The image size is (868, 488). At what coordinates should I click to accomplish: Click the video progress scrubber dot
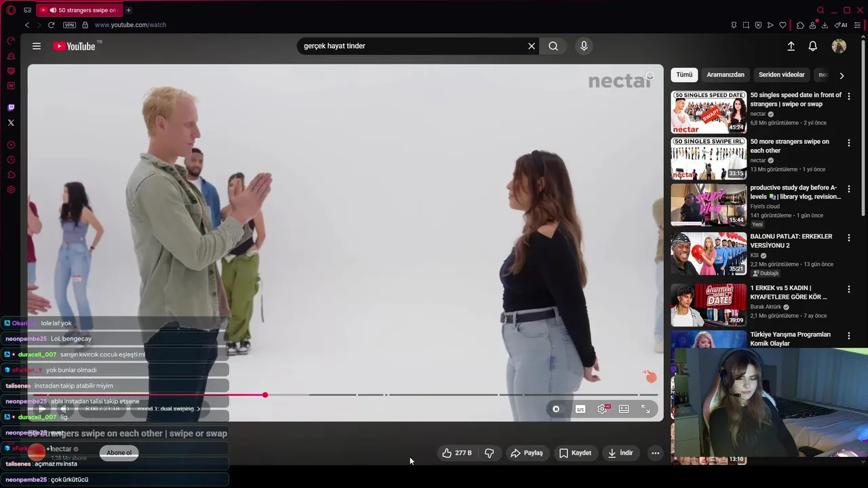tap(265, 394)
